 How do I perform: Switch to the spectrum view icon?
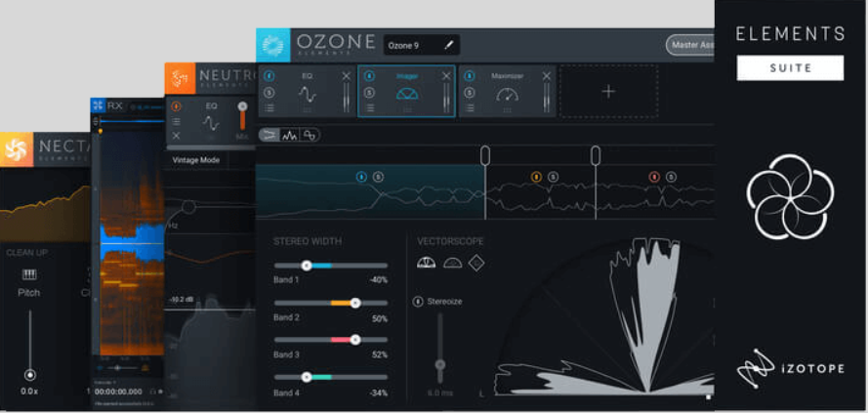click(x=290, y=135)
